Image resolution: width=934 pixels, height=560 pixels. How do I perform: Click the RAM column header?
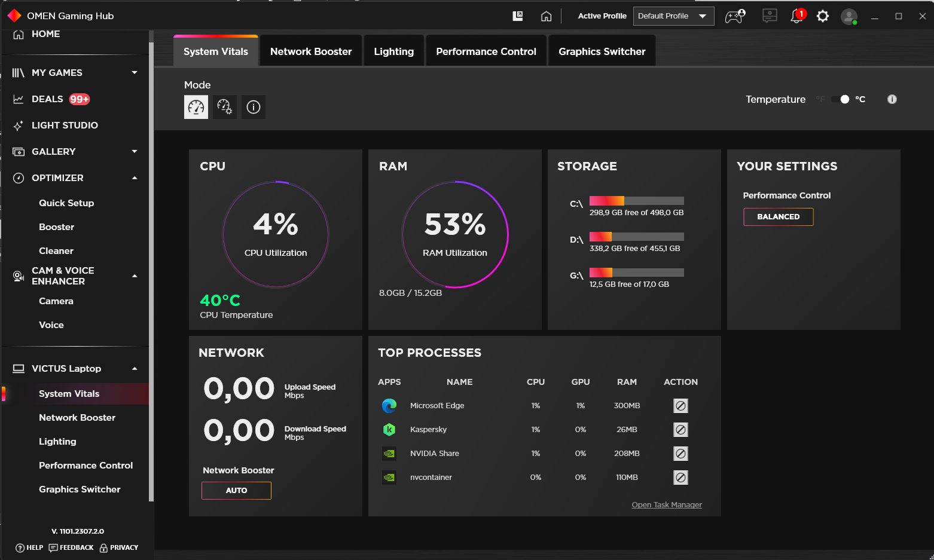point(627,382)
